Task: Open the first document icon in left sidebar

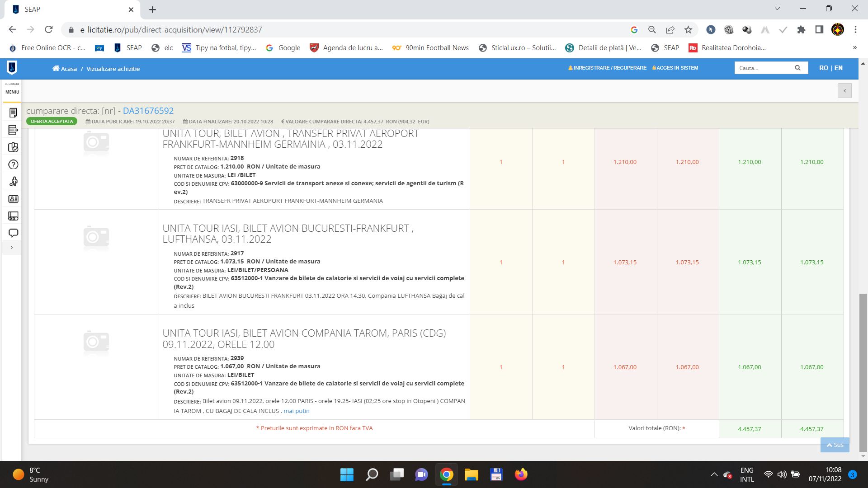Action: coord(13,113)
